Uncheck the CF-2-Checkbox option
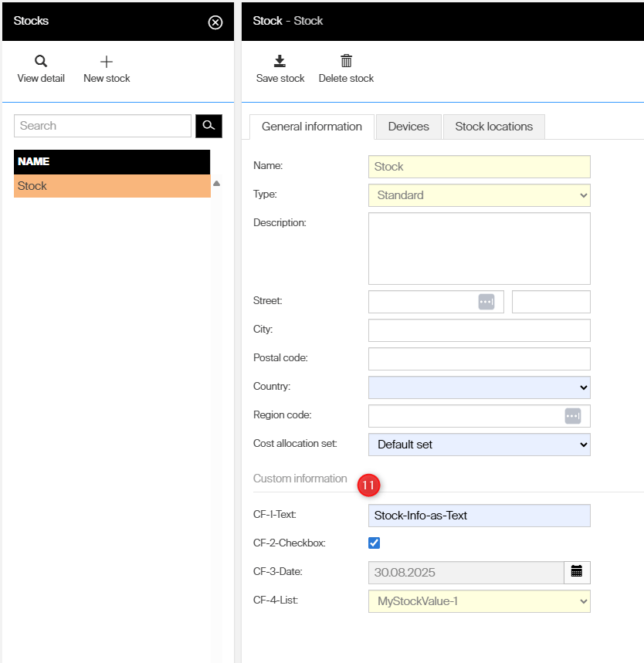 click(375, 543)
